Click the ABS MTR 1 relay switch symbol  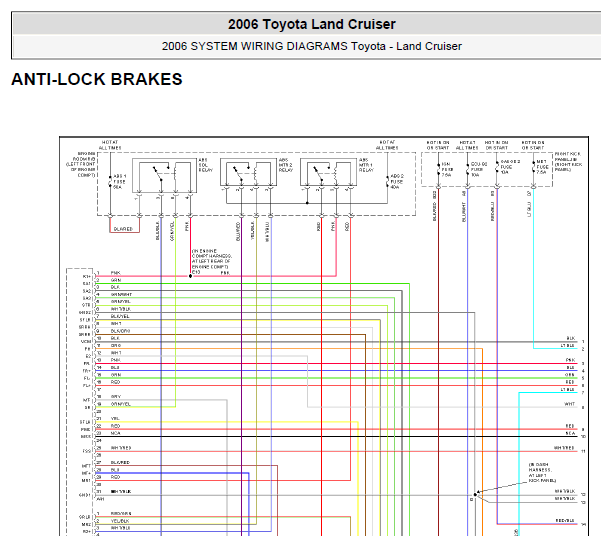[321, 175]
